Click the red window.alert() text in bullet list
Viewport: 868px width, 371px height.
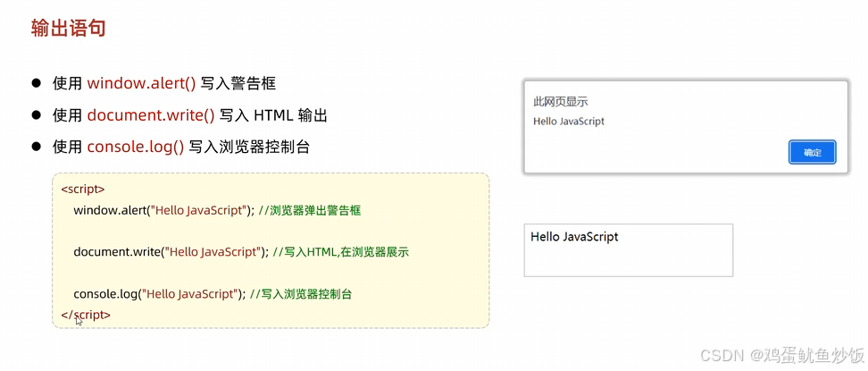(142, 84)
